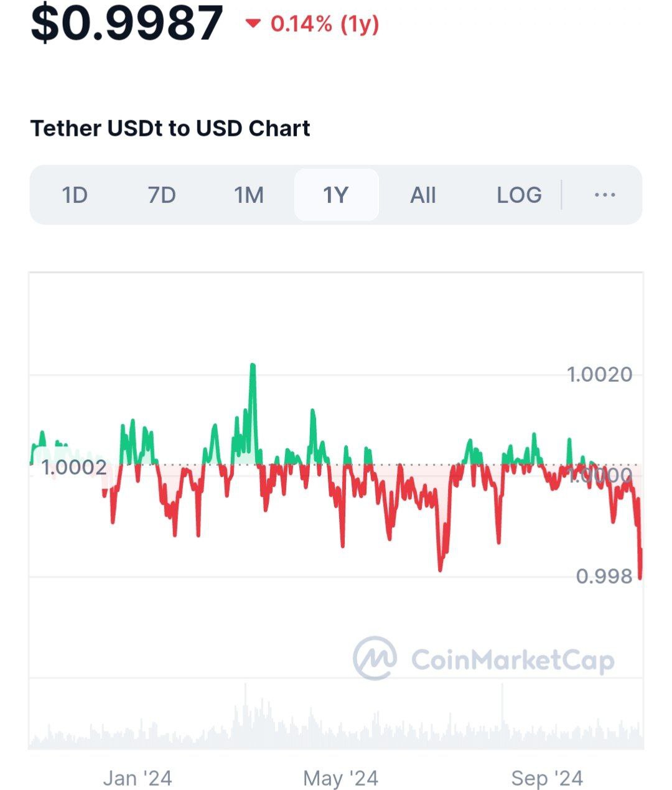Click the CoinMarketCap logo watermark icon
The height and width of the screenshot is (790, 672).
(x=375, y=658)
